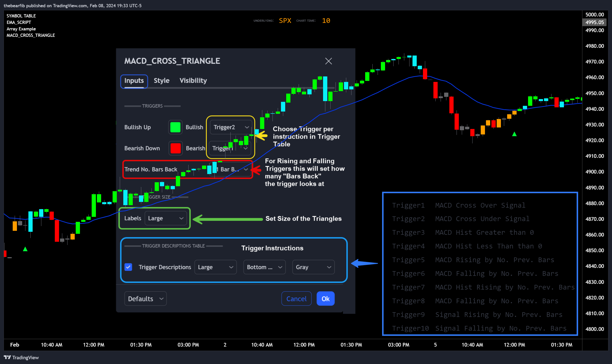Click the green triangle marker near 4850
This screenshot has width=612, height=364.
click(25, 249)
